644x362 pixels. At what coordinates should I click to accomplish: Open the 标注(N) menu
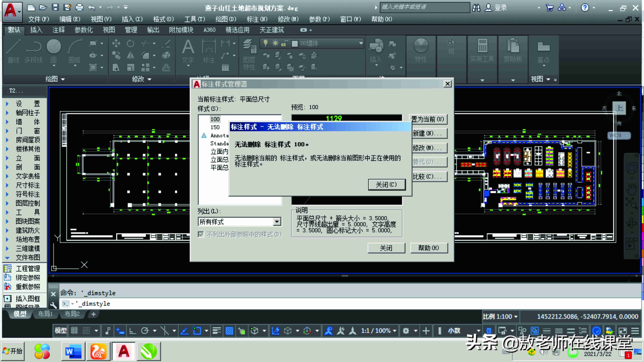click(x=257, y=19)
